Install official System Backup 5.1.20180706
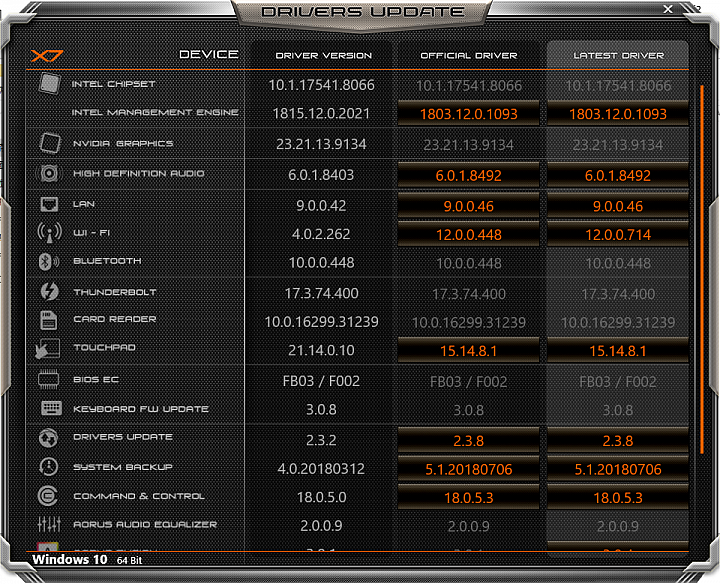The image size is (720, 584). 468,469
